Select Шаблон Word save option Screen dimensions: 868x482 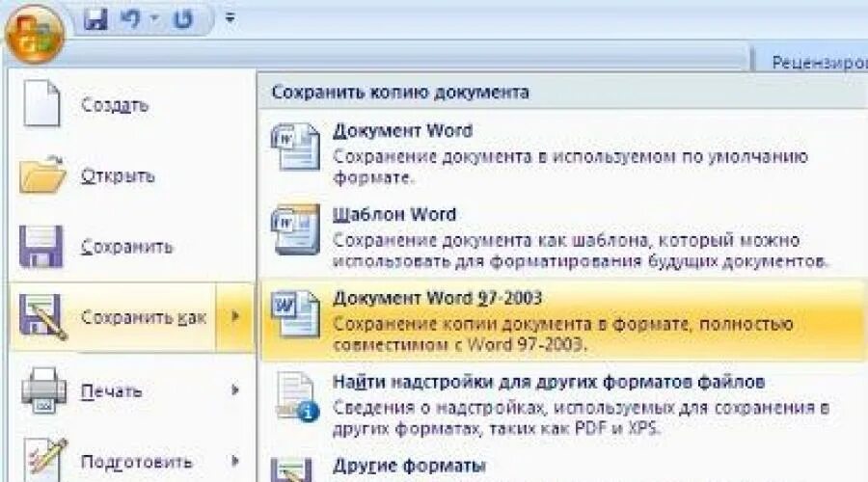[x=562, y=237]
